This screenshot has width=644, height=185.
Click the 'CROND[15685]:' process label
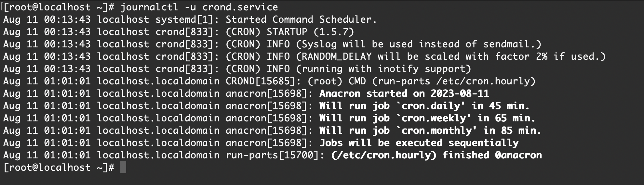263,81
